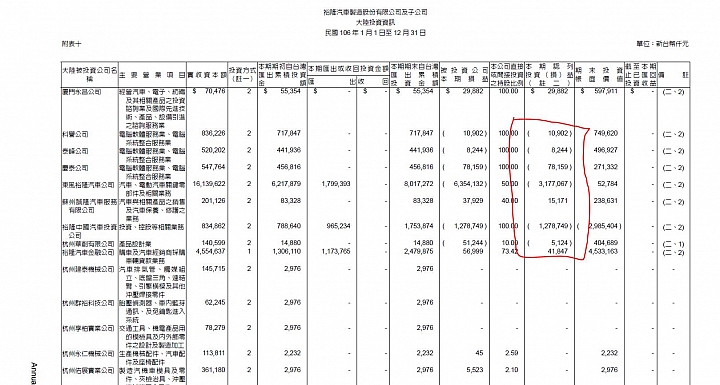Click the carrying value 271,332
This screenshot has width=720, height=385.
pyautogui.click(x=606, y=167)
